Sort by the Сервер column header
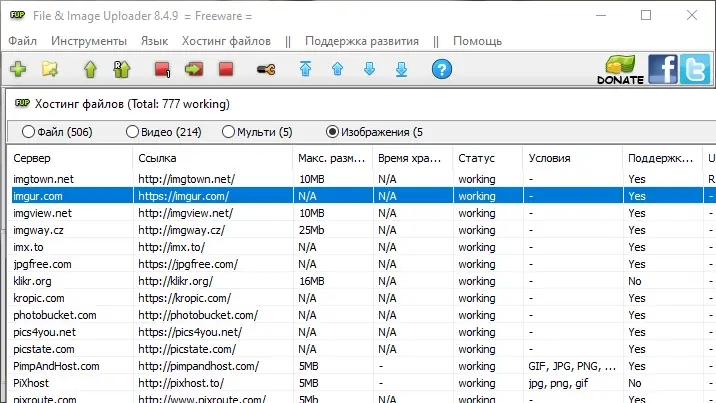 [x=70, y=158]
